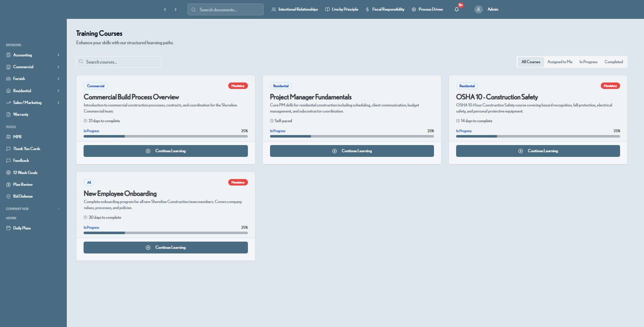Click clock icon beside 14 days to complete

click(x=458, y=121)
